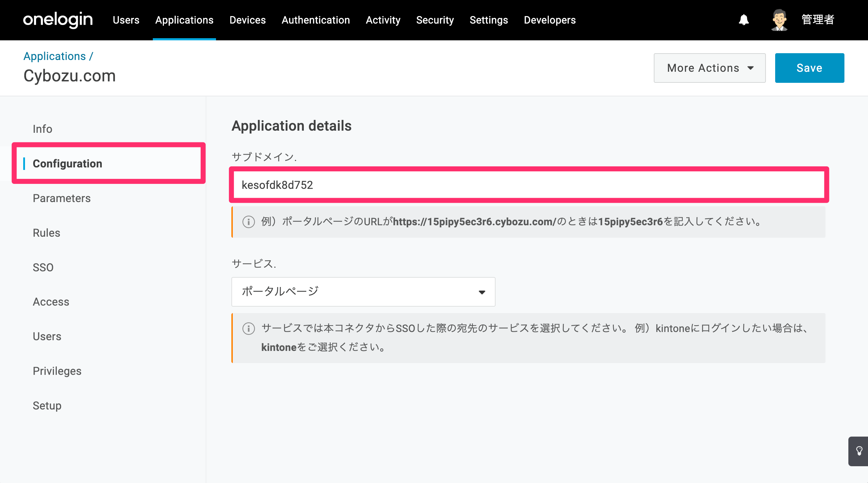Switch to the SSO tab
This screenshot has width=868, height=483.
(43, 267)
